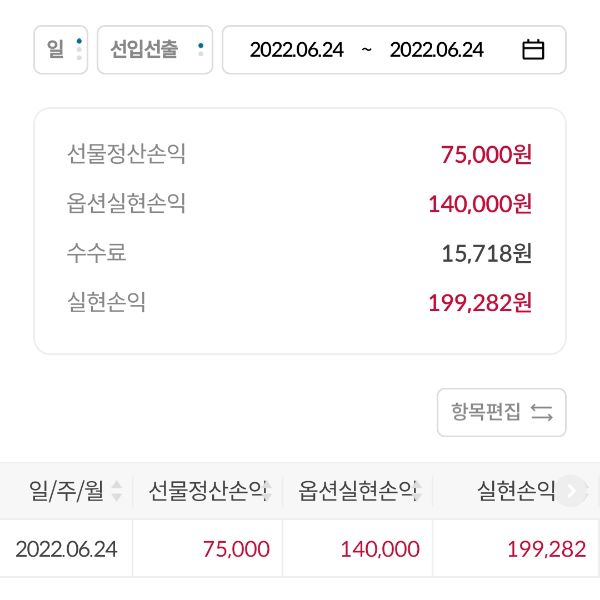Click the 실현손익 column header
The width and height of the screenshot is (600, 600).
pos(515,491)
